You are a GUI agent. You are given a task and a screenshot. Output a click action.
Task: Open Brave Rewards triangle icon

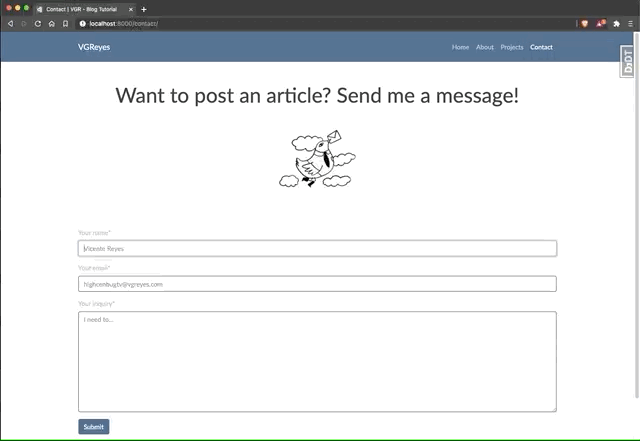pyautogui.click(x=600, y=23)
